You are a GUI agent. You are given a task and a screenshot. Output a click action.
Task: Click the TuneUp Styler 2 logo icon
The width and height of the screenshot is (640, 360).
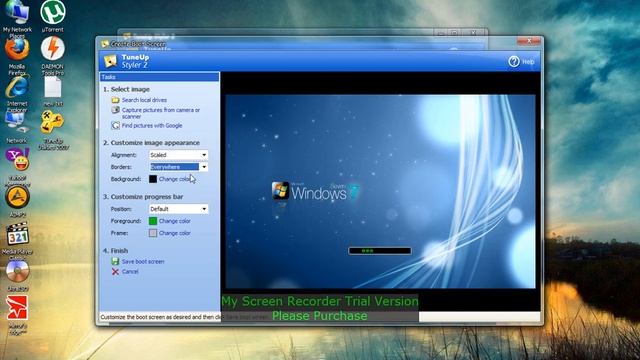[x=111, y=61]
